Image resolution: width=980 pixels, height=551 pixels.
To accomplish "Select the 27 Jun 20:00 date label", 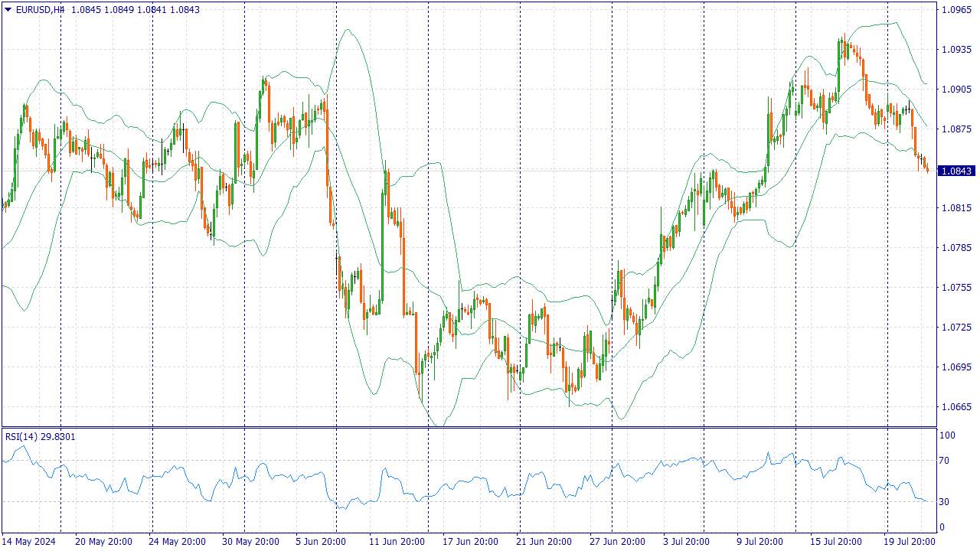I will pos(617,542).
